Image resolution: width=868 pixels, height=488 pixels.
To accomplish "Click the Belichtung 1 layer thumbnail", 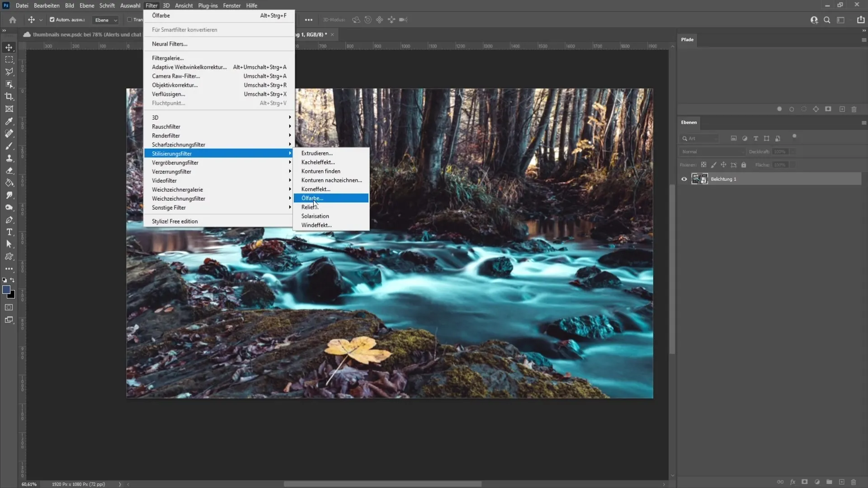I will (696, 179).
